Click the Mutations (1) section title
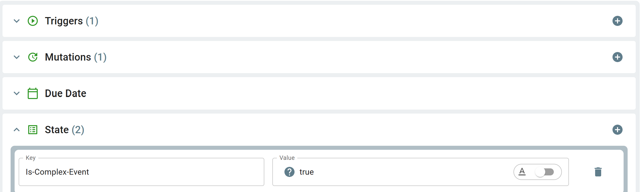Screen dimensions: 644x192 point(76,57)
